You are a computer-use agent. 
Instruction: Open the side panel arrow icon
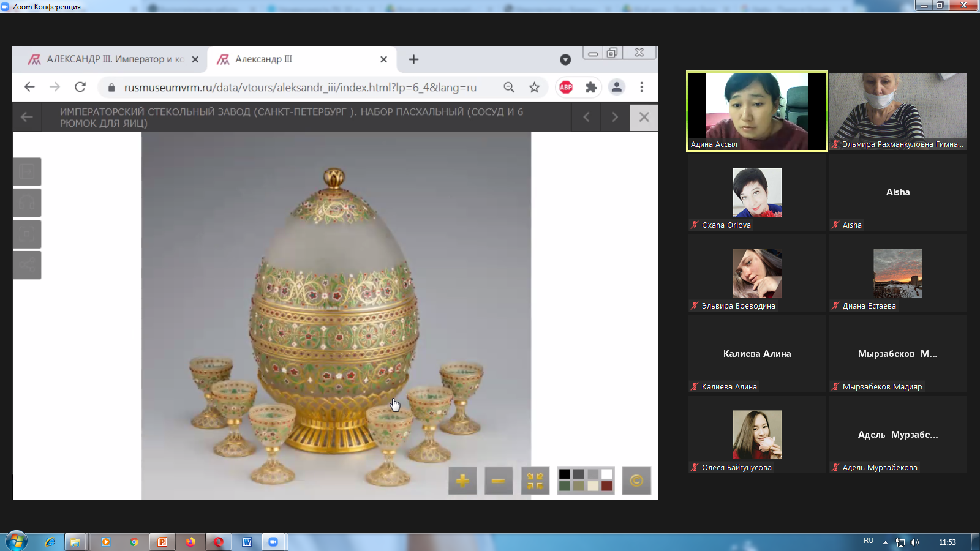click(x=27, y=171)
